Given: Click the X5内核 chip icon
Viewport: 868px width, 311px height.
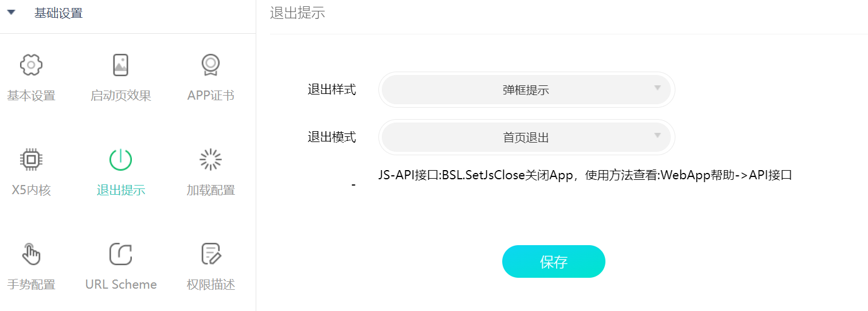Looking at the screenshot, I should click(31, 160).
